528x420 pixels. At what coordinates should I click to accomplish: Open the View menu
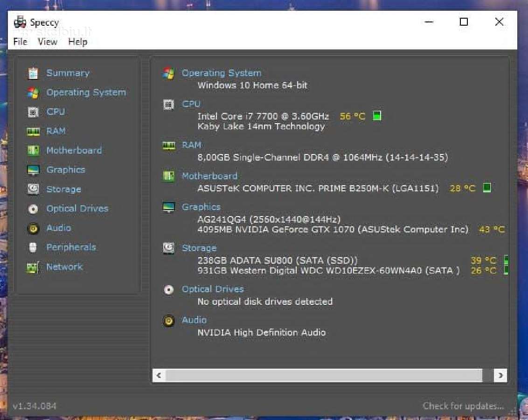pyautogui.click(x=48, y=42)
